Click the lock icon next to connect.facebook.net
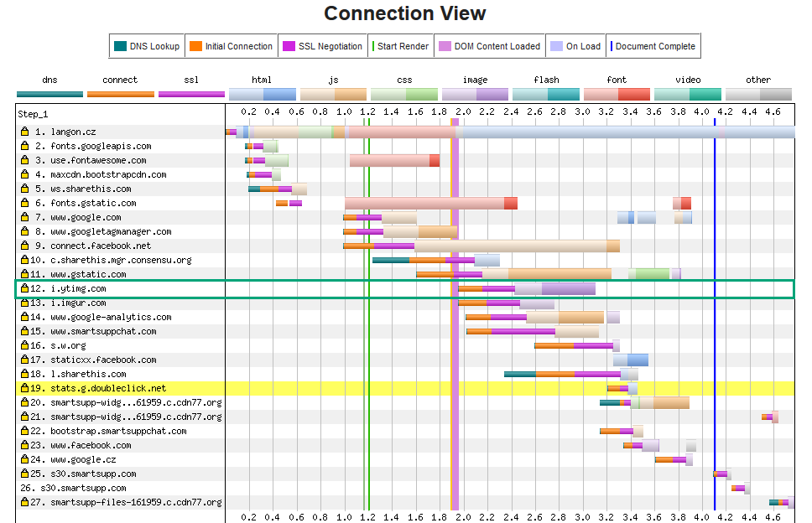Image resolution: width=812 pixels, height=523 pixels. pos(24,246)
